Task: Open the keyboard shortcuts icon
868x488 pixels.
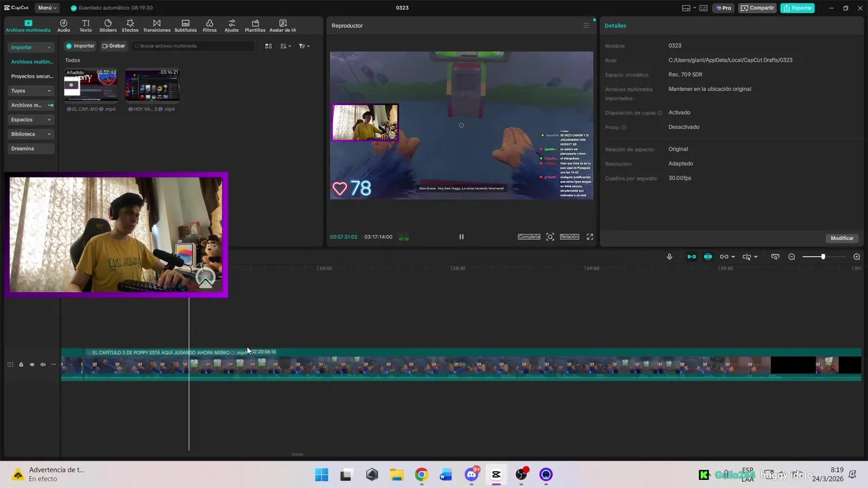Action: pyautogui.click(x=703, y=8)
